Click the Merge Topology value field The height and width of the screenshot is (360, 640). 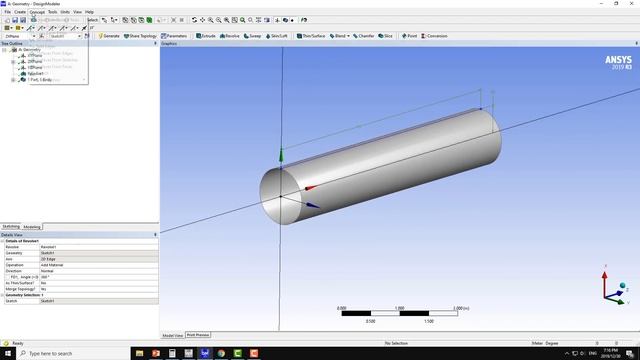[99, 289]
